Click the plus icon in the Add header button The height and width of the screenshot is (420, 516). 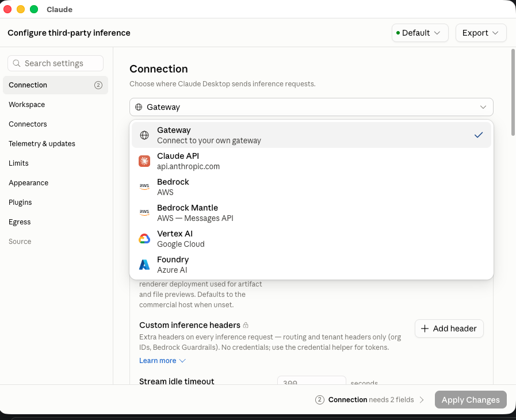click(x=425, y=329)
